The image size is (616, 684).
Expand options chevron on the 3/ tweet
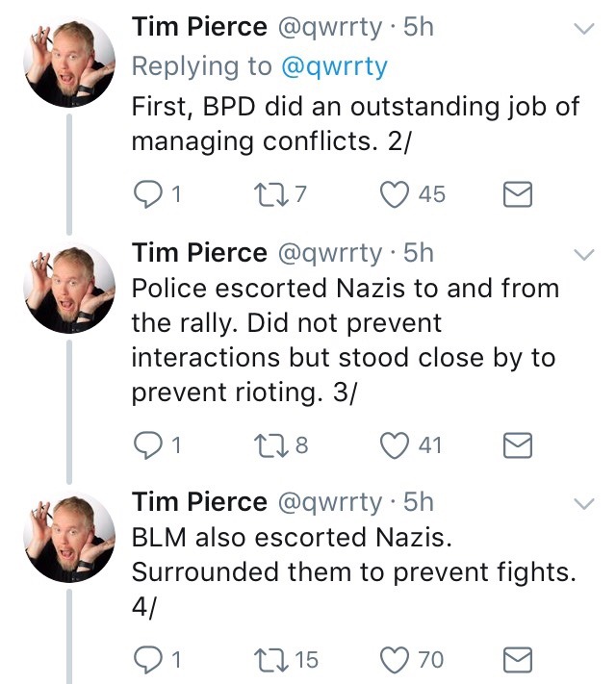click(x=583, y=255)
